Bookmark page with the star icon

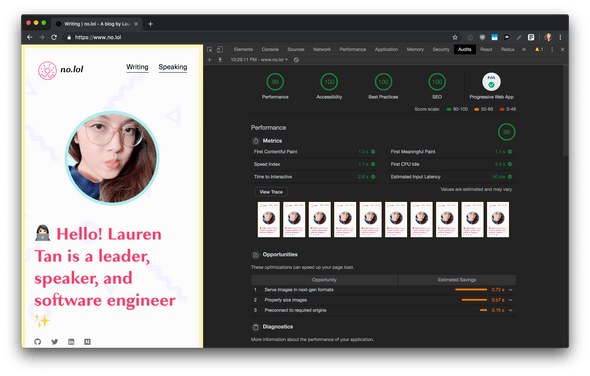click(455, 37)
